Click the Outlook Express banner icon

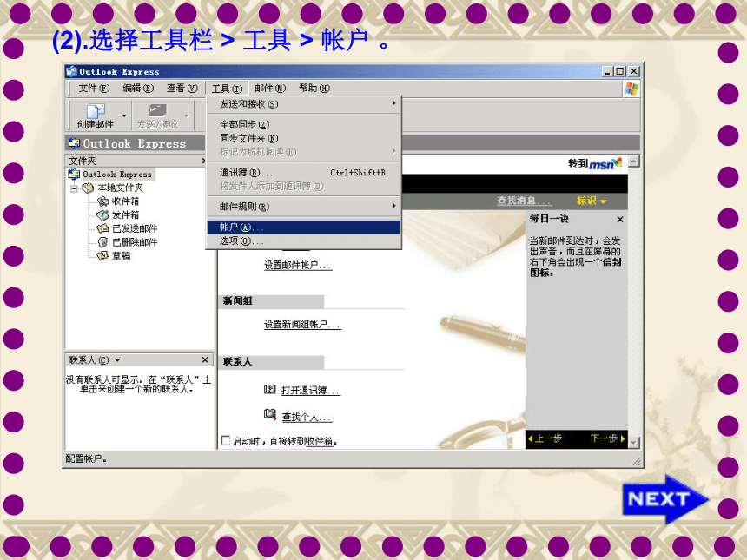pyautogui.click(x=75, y=143)
